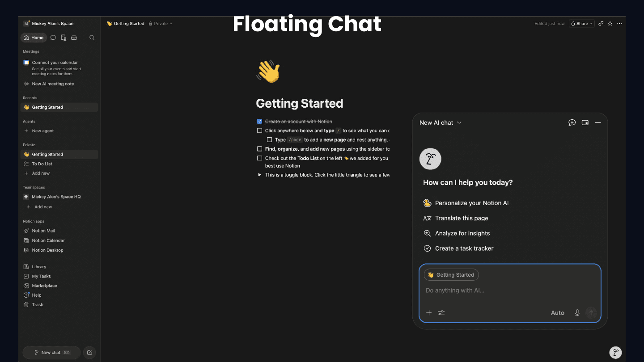
Task: Click the Getting Started breadcrumb in top bar
Action: tap(125, 24)
